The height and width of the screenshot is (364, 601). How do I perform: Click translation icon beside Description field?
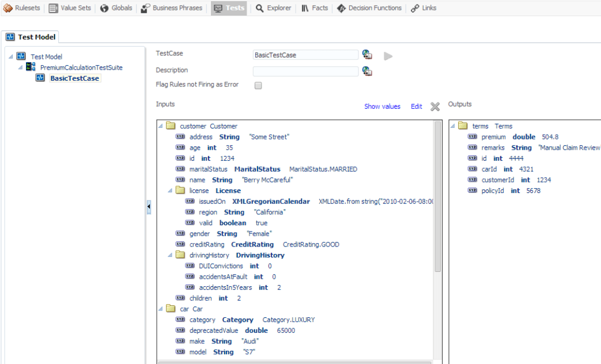(367, 71)
